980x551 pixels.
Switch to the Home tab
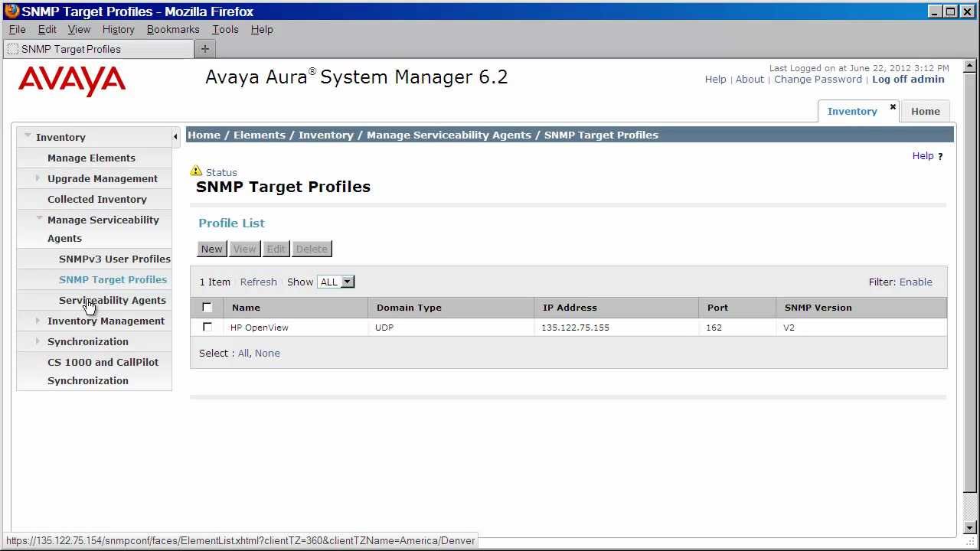pos(925,111)
